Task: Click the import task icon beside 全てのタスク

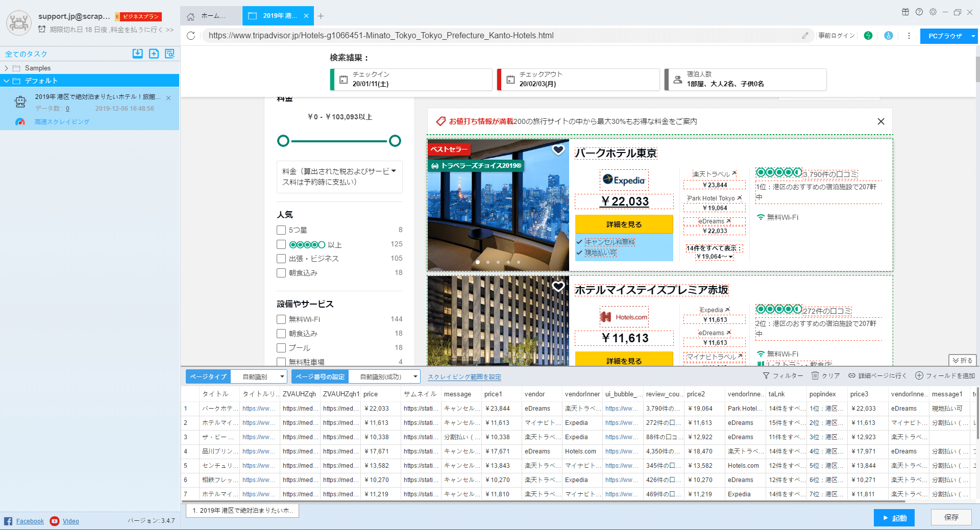Action: click(x=137, y=54)
